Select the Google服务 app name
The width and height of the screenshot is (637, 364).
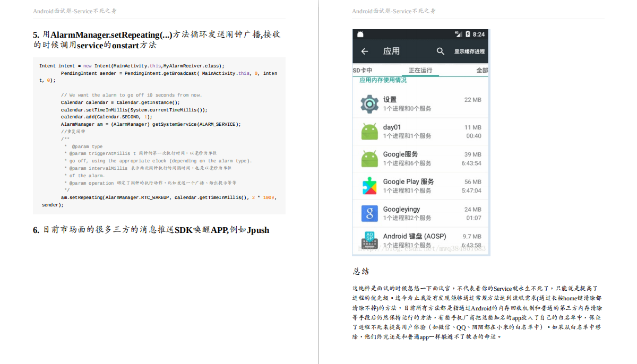(x=400, y=154)
